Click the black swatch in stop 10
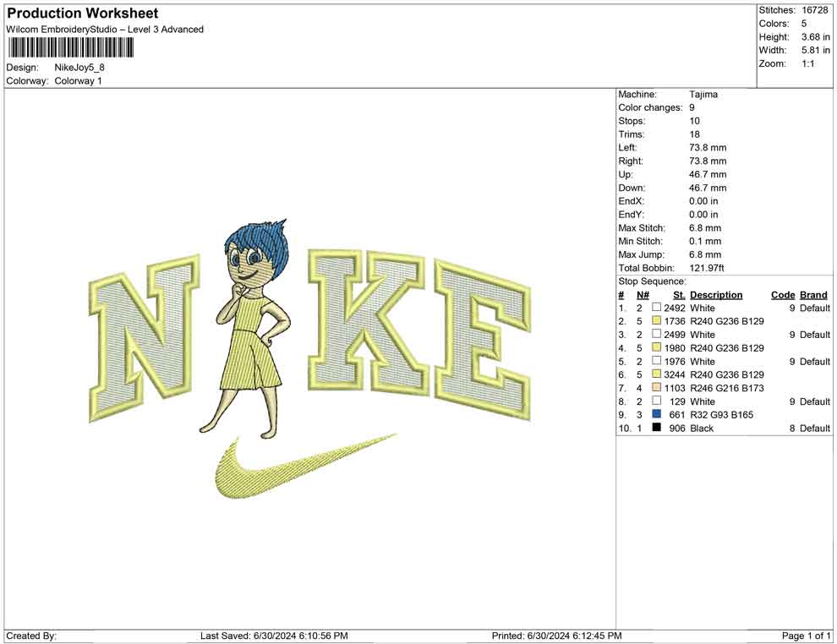The height and width of the screenshot is (644, 837). [x=657, y=428]
